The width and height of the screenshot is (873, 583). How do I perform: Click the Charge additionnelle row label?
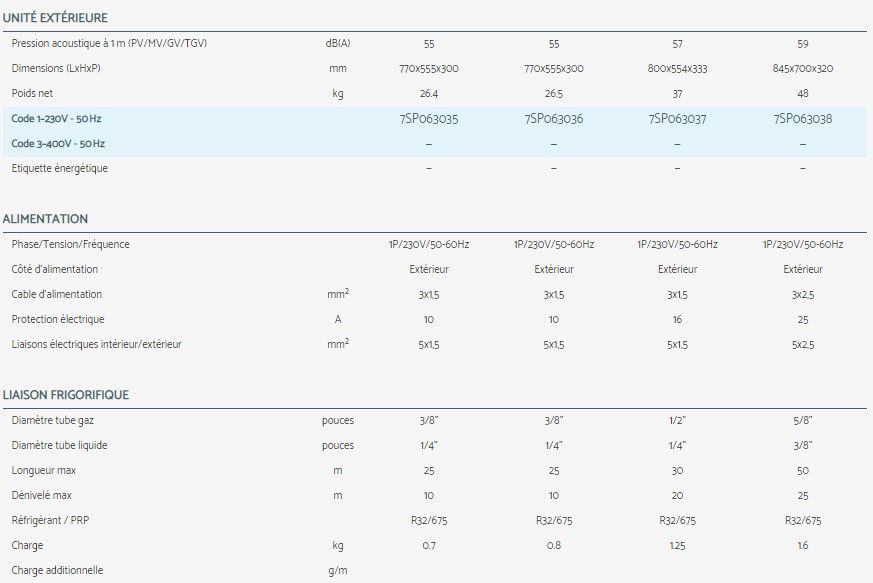tap(57, 570)
